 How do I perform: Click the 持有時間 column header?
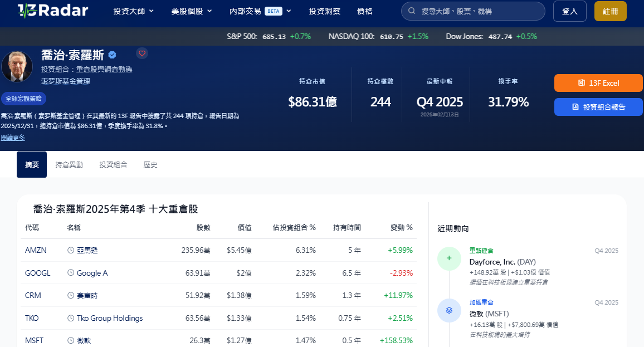point(347,227)
